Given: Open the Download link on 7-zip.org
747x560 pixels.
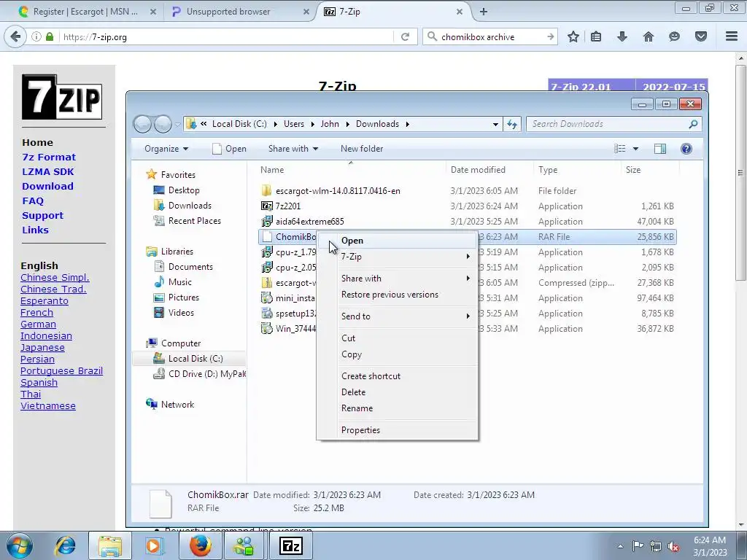Looking at the screenshot, I should click(47, 186).
